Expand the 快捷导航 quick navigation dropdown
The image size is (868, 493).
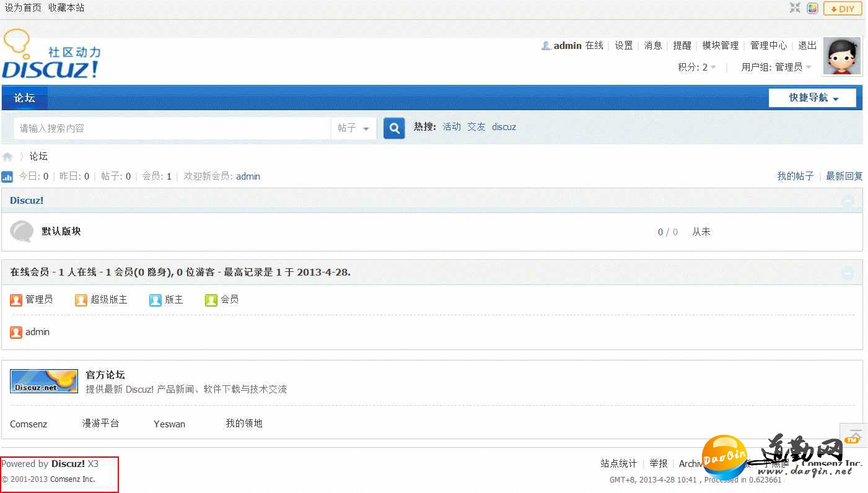point(813,98)
